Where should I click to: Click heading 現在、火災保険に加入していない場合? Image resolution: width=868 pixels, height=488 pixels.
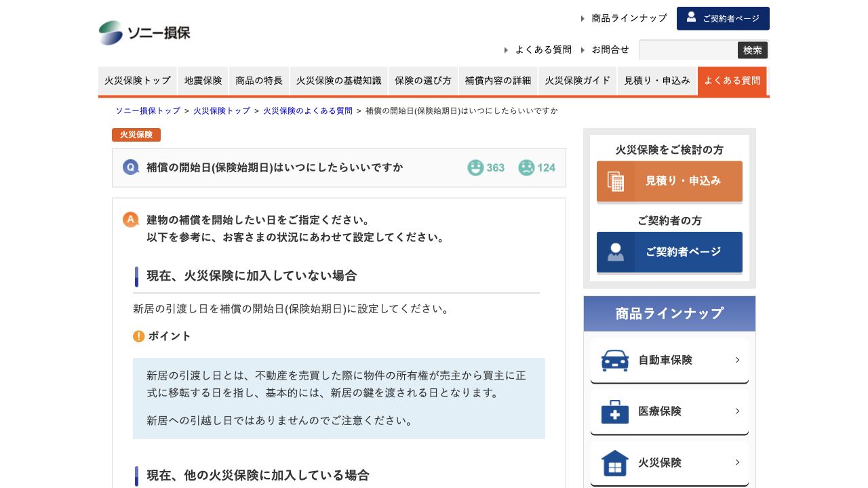point(252,276)
